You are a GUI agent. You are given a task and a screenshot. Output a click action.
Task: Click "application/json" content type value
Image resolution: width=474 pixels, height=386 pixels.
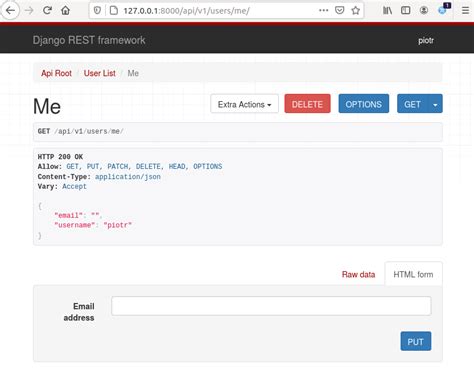click(128, 176)
